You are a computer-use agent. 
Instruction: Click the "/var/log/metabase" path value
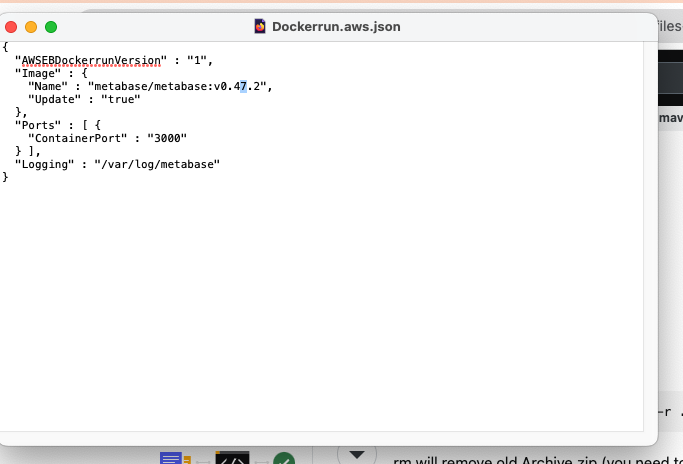pyautogui.click(x=157, y=165)
